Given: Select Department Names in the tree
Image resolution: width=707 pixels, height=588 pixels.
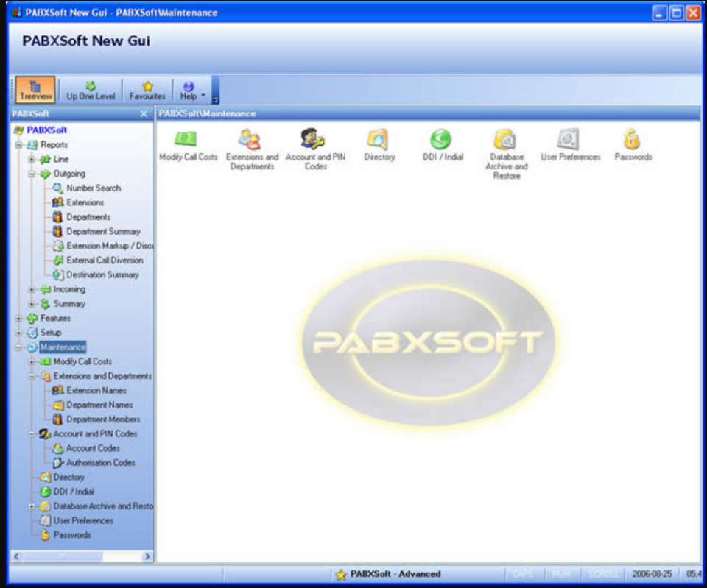Looking at the screenshot, I should pyautogui.click(x=99, y=405).
